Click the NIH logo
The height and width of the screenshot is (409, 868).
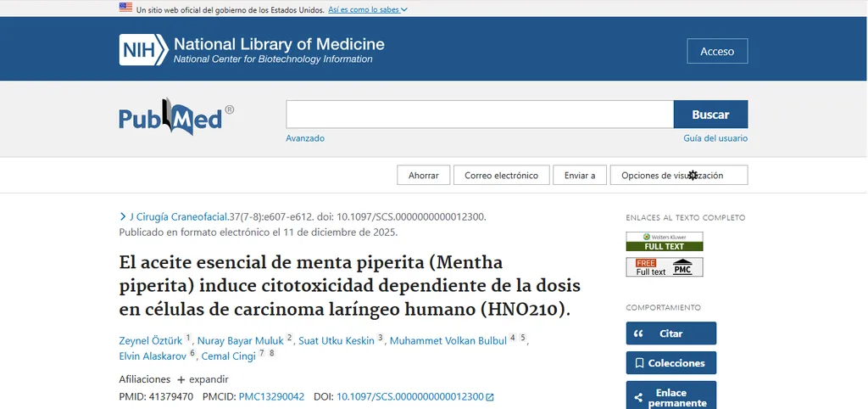coord(143,50)
